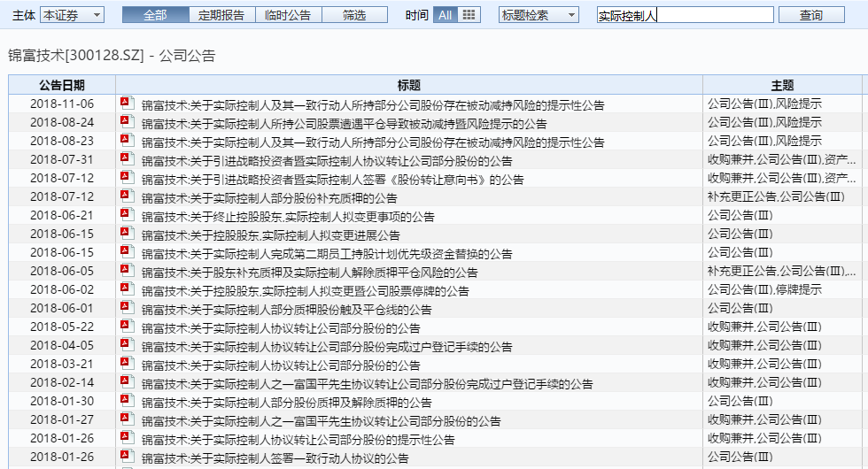Open PDF icon for 2018-01-30 announcement

tap(128, 400)
